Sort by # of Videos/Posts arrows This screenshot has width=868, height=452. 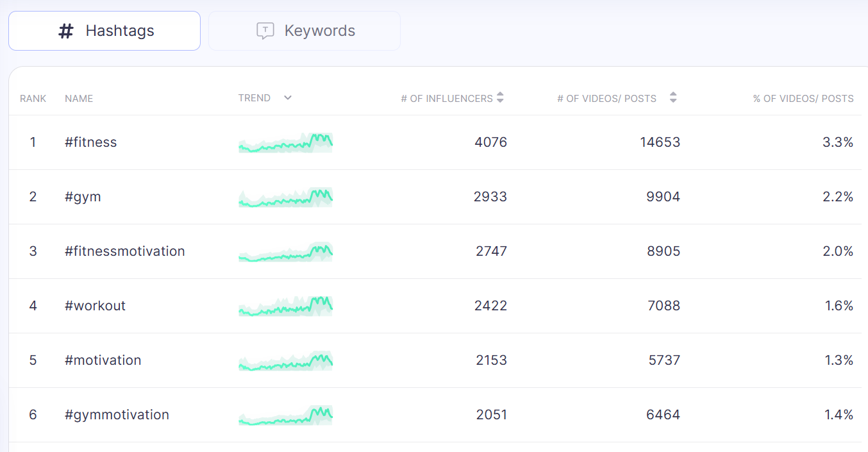coord(673,98)
